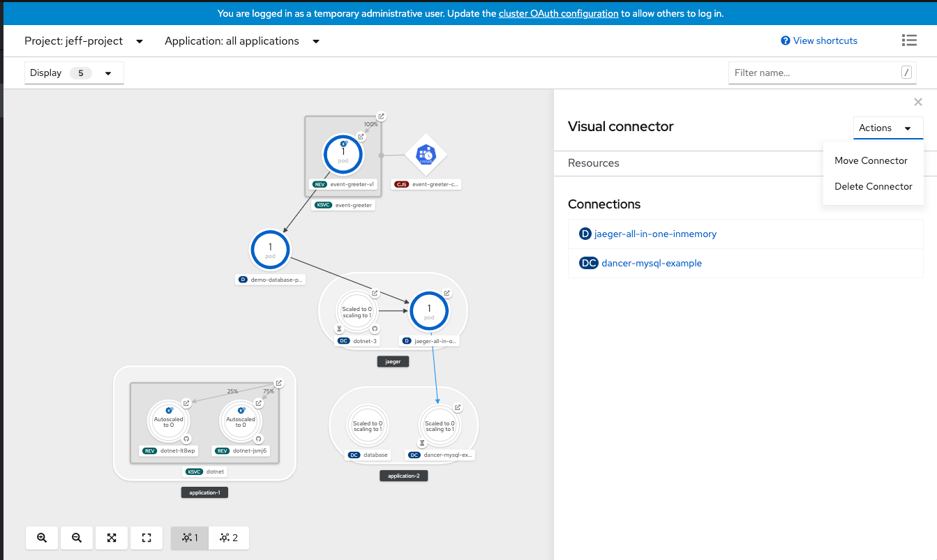Open URL icon on dotnet-lt8wp revision
This screenshot has width=937, height=560.
(x=186, y=403)
